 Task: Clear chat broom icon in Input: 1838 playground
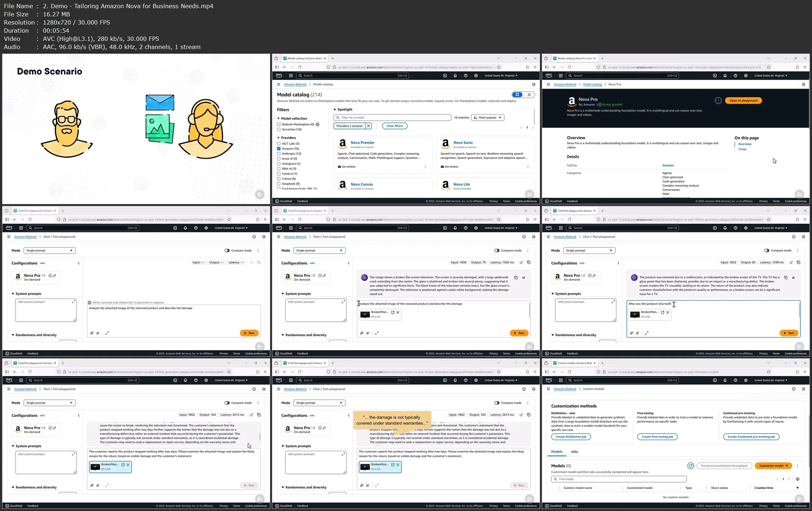pyautogui.click(x=521, y=262)
